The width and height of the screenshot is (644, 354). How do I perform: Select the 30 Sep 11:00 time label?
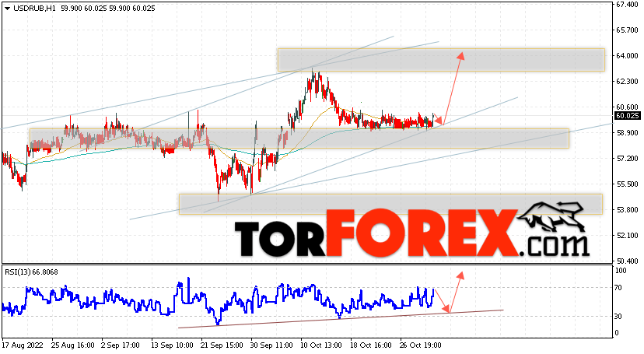271,345
